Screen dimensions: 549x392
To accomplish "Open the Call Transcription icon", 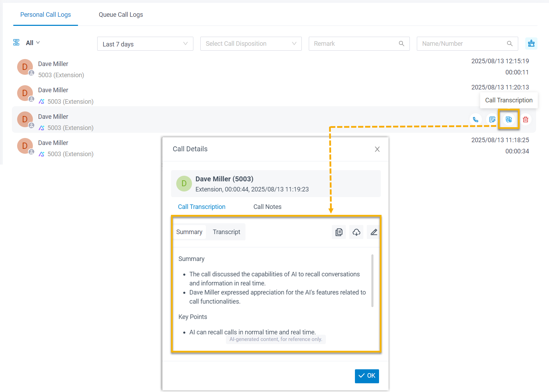I will click(x=508, y=119).
